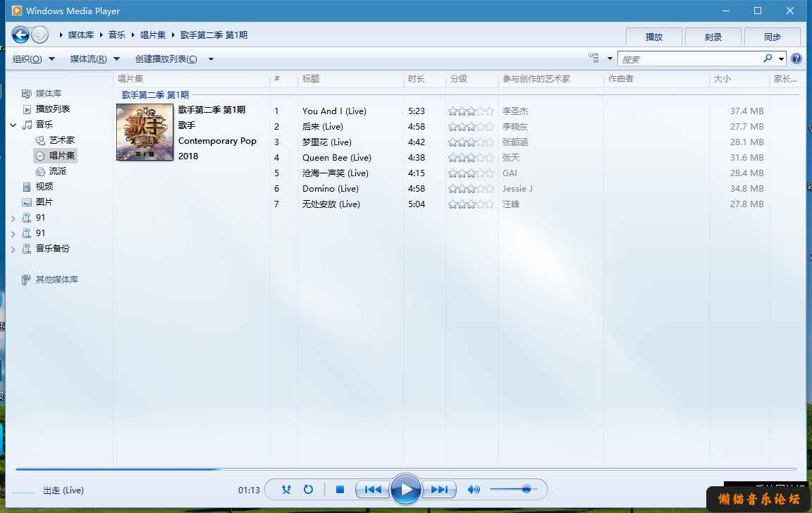The image size is (812, 513).
Task: Select 唱片集 in the breadcrumb
Action: (x=153, y=35)
